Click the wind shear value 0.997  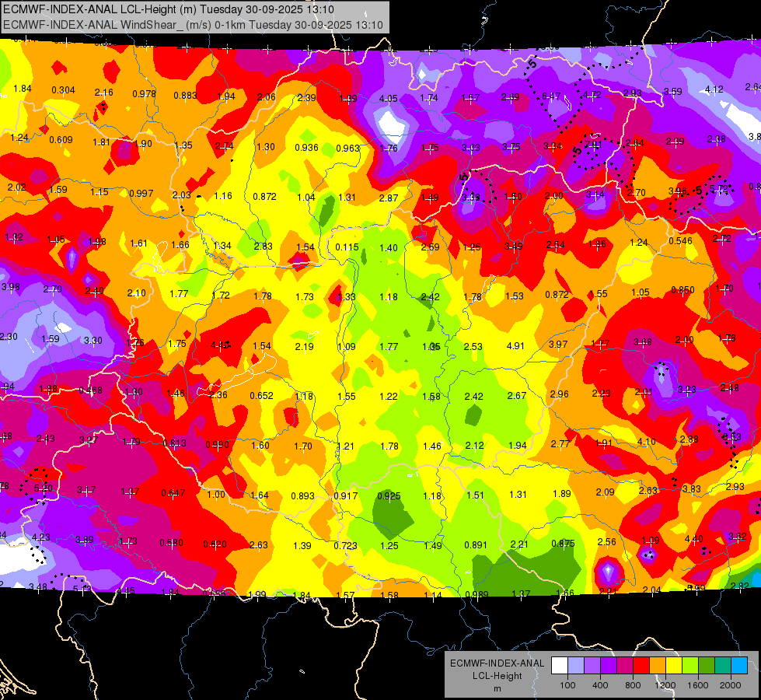click(x=141, y=194)
